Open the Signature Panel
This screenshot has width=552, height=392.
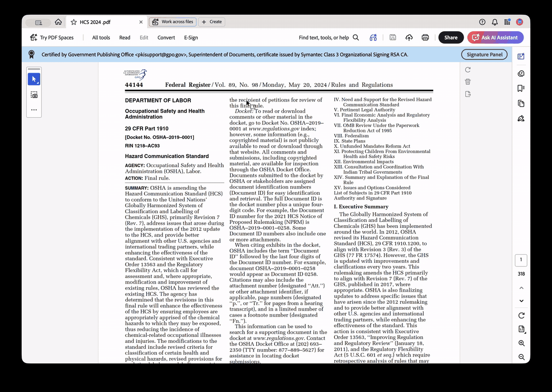484,54
